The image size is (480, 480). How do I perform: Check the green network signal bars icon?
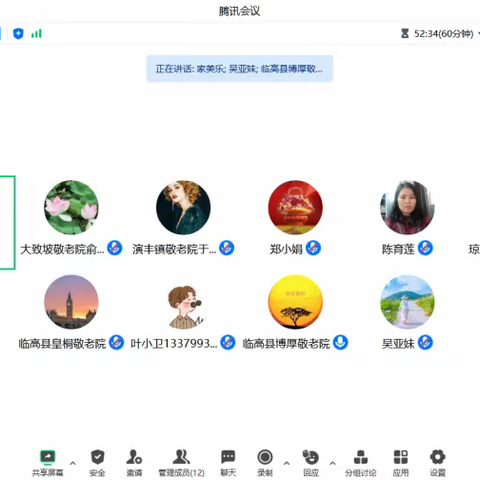coord(36,33)
